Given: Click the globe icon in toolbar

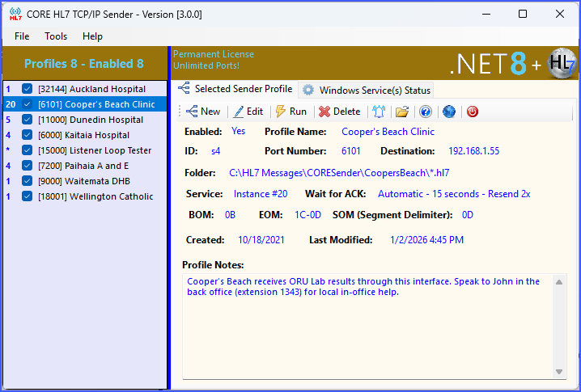Looking at the screenshot, I should coord(449,112).
